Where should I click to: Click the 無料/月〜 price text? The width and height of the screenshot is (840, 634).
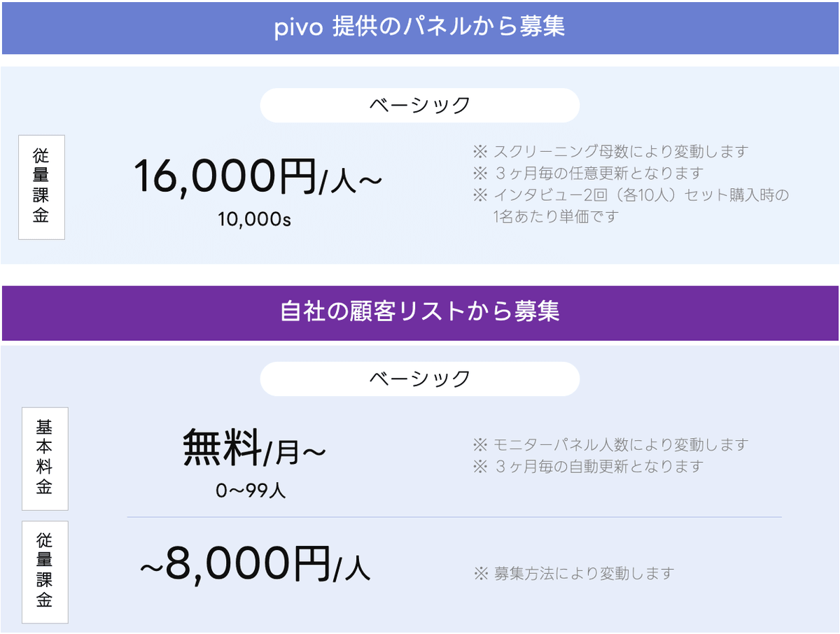click(254, 449)
